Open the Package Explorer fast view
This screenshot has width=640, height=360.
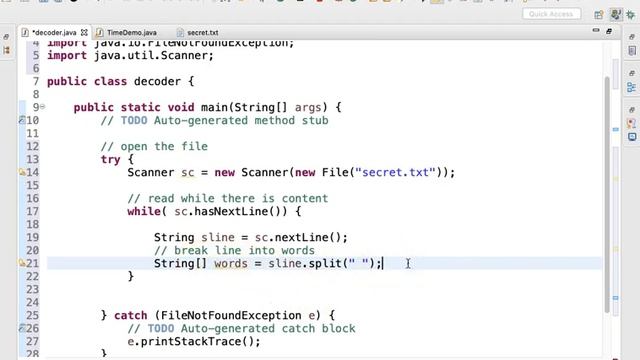[x=6, y=50]
